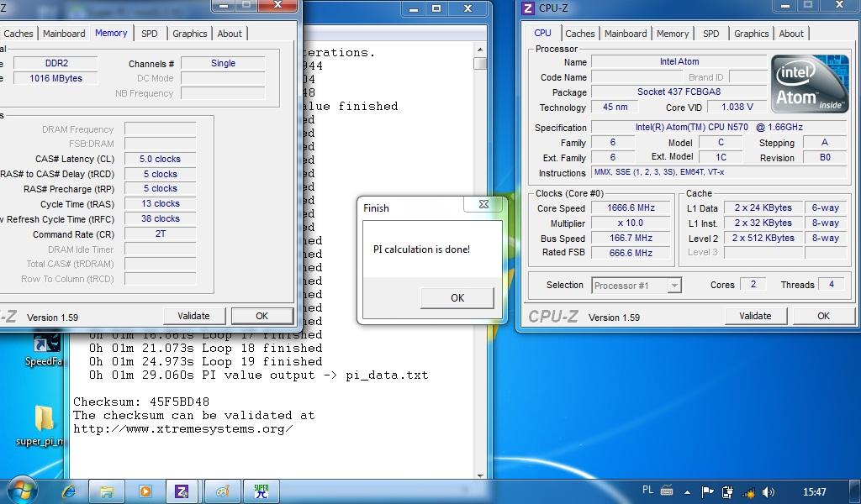Open Windows Explorer from the taskbar

107,491
